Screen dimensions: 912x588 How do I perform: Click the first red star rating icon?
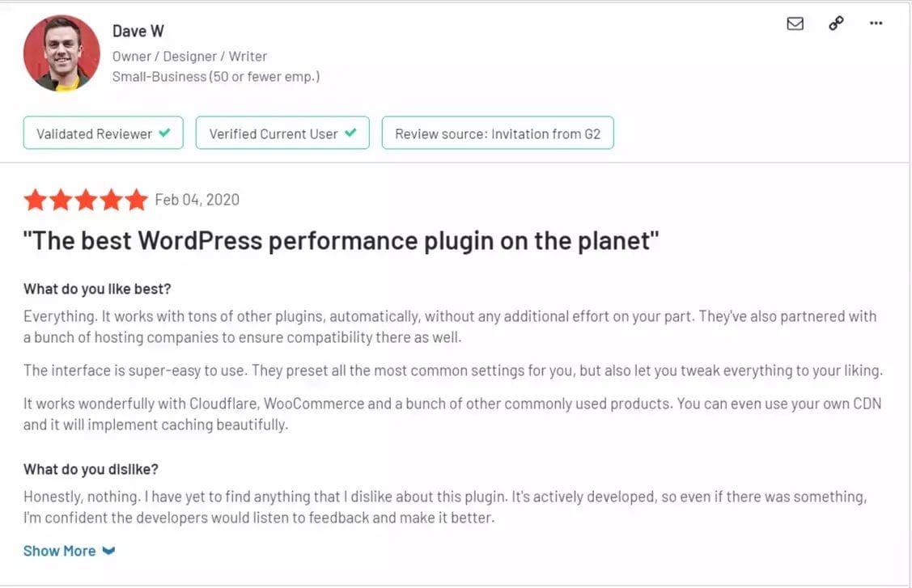click(x=36, y=199)
